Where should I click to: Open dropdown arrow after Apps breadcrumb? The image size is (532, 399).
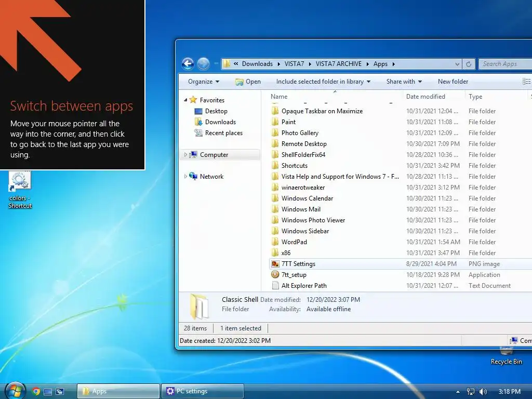394,64
